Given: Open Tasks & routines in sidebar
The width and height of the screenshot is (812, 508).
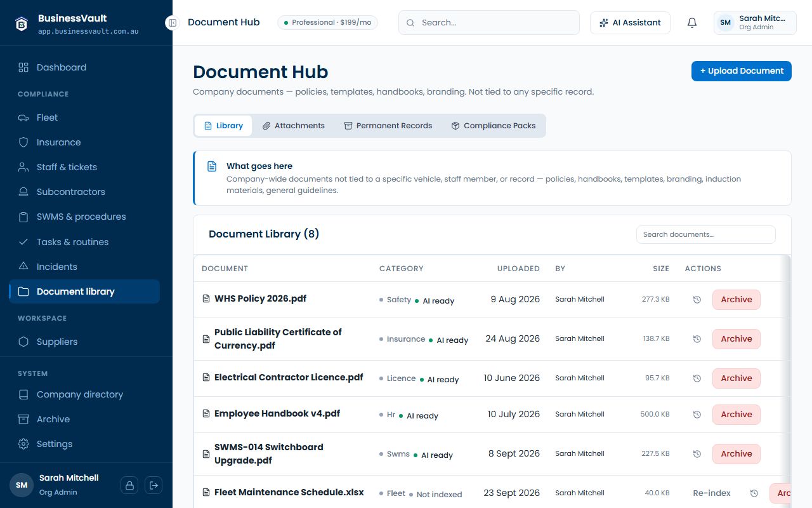Looking at the screenshot, I should [84, 242].
